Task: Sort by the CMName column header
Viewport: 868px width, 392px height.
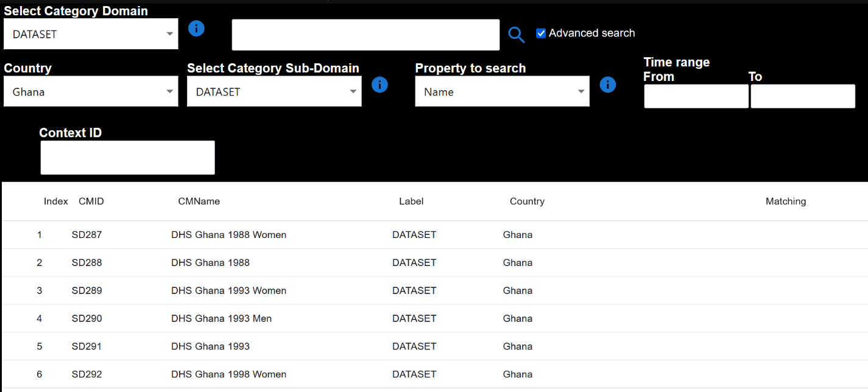Action: tap(199, 201)
